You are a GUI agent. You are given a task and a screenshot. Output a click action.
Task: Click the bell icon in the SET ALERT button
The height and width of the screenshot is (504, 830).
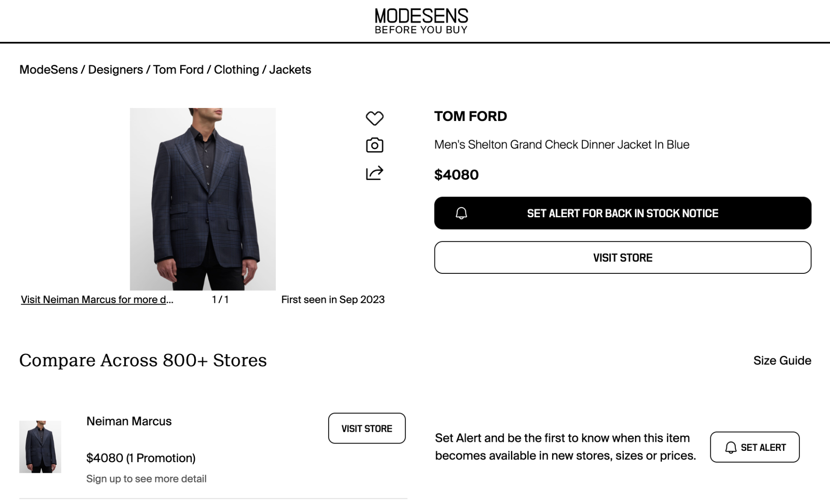(731, 447)
